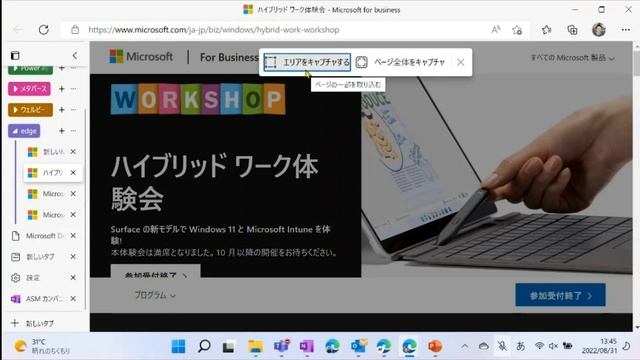Show hidden system tray icons

[464, 346]
